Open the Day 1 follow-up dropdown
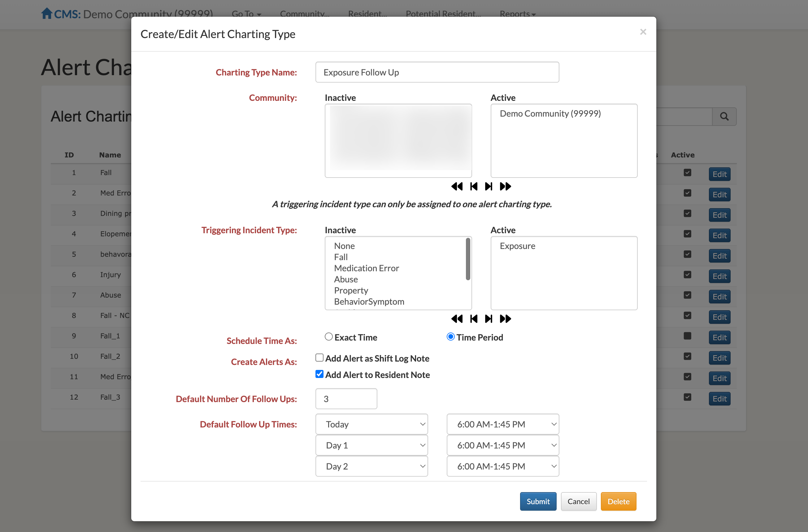The width and height of the screenshot is (808, 532). 371,445
